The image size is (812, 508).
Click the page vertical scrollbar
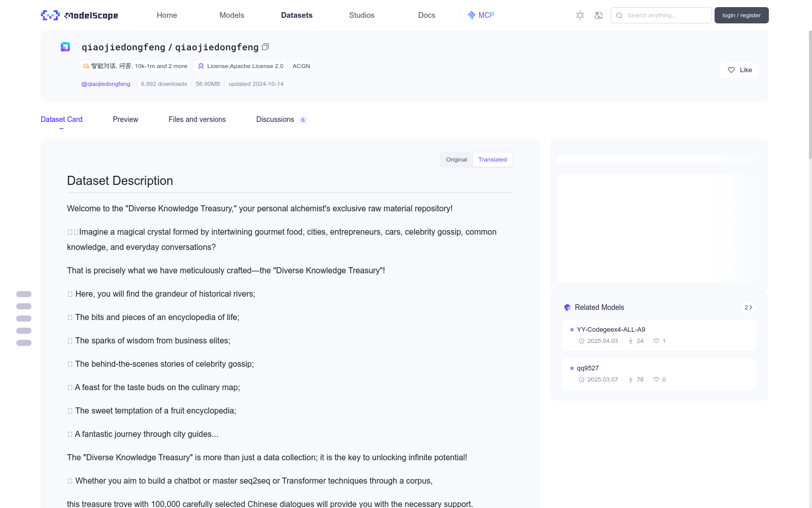[x=810, y=94]
